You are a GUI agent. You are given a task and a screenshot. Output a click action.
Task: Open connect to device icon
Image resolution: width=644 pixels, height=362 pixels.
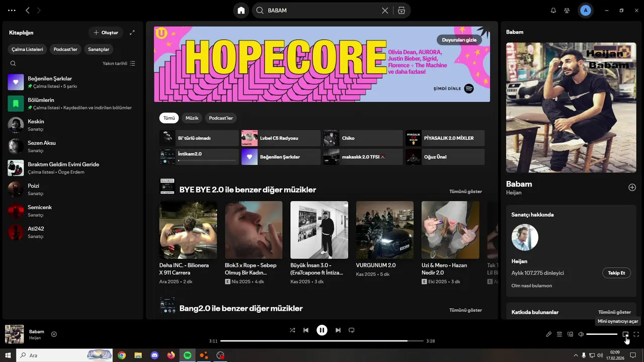(570, 334)
